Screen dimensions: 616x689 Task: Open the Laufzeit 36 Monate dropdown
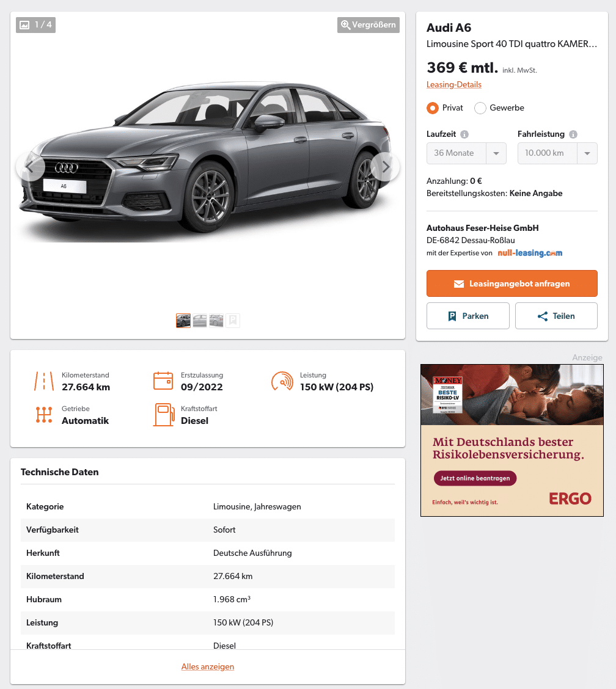click(x=466, y=153)
